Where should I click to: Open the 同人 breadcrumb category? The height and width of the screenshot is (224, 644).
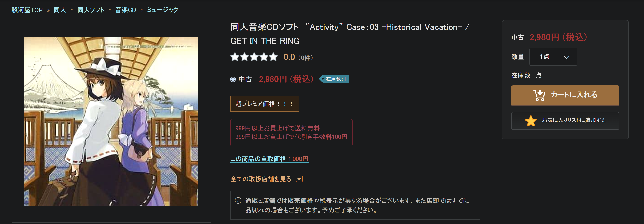click(x=60, y=10)
